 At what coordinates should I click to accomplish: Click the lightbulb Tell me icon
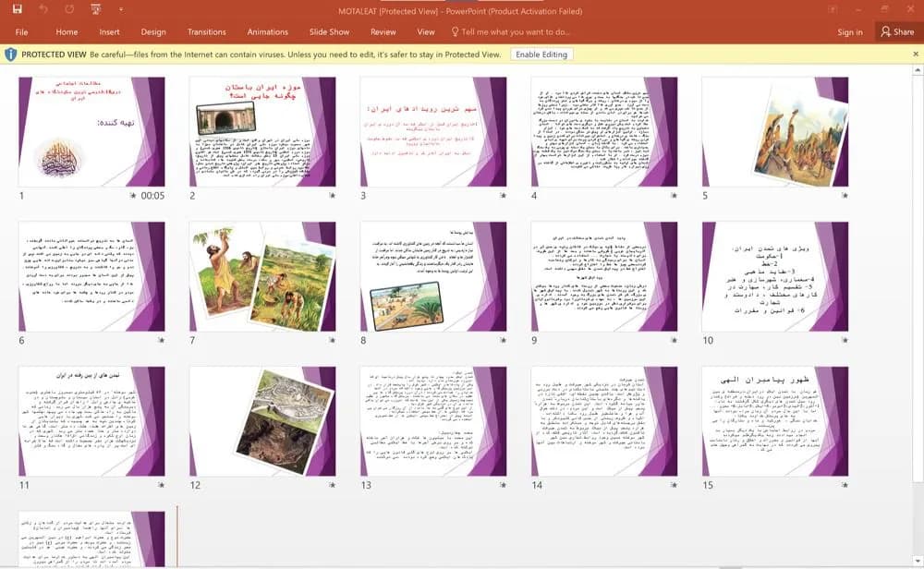tap(455, 31)
